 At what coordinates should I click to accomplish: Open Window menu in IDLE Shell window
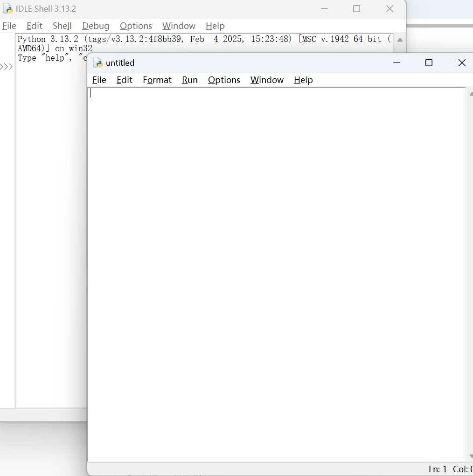click(x=179, y=26)
